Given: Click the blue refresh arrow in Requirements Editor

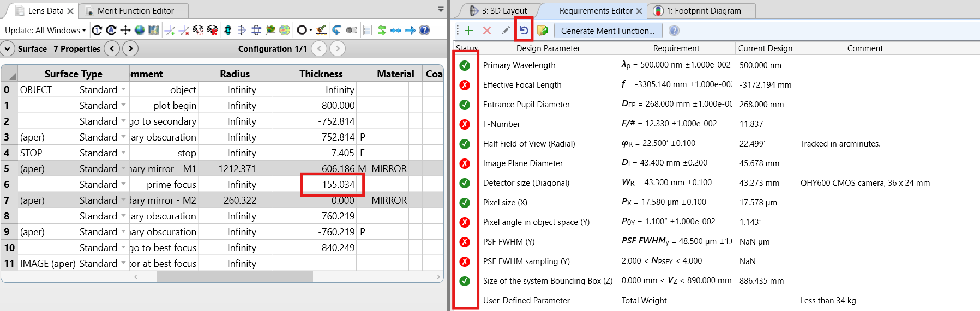Looking at the screenshot, I should [524, 31].
